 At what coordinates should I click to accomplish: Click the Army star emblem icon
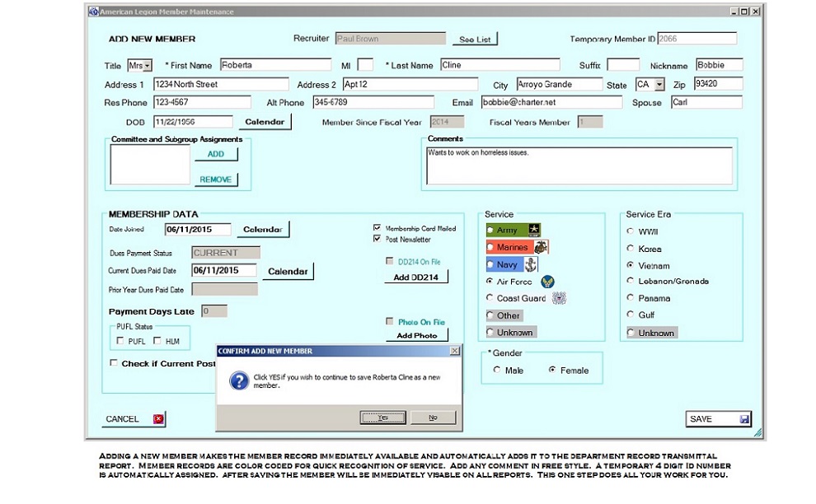[534, 230]
